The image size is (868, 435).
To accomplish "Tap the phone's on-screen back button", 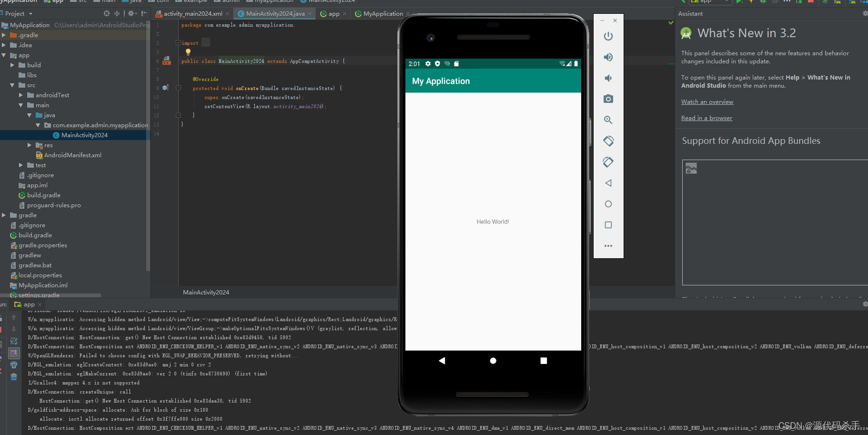I will pos(442,361).
